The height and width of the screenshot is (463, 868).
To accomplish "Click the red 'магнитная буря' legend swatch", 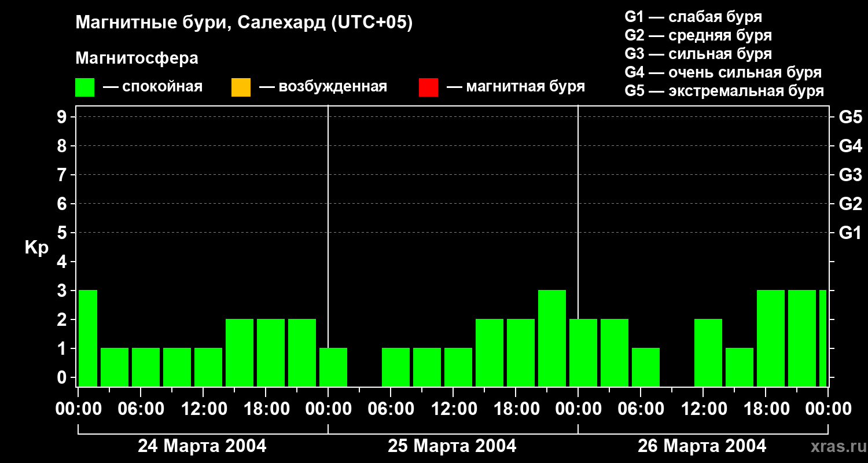I will [428, 87].
